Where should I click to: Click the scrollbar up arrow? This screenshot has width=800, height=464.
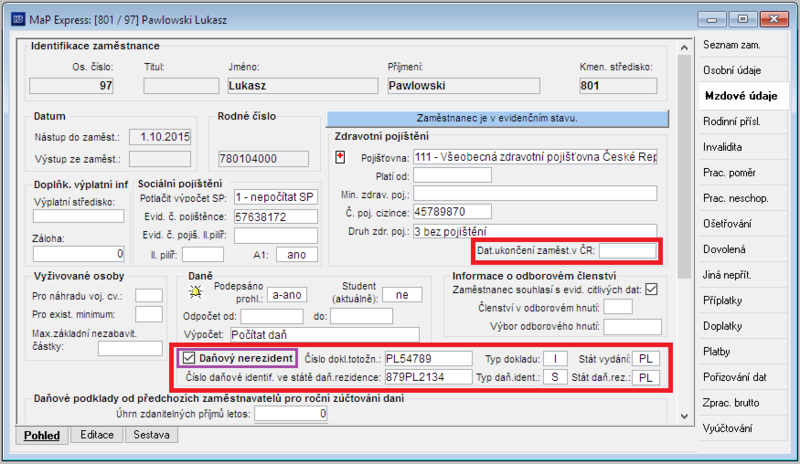pos(684,47)
